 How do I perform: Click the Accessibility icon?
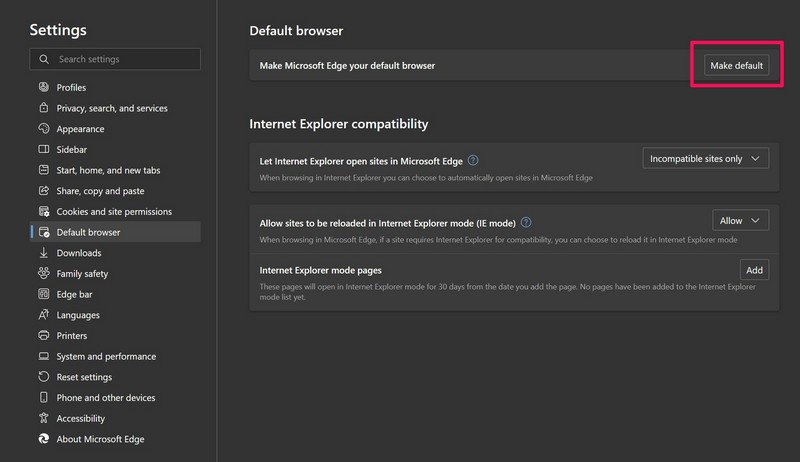[x=44, y=419]
